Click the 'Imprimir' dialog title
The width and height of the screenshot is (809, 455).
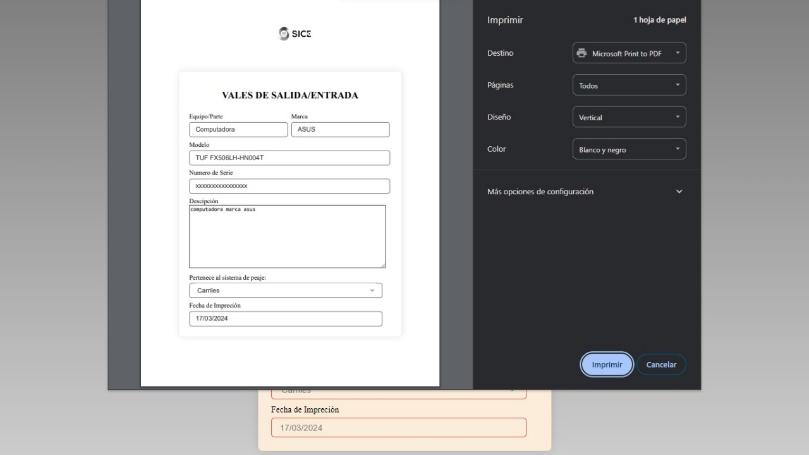click(505, 20)
